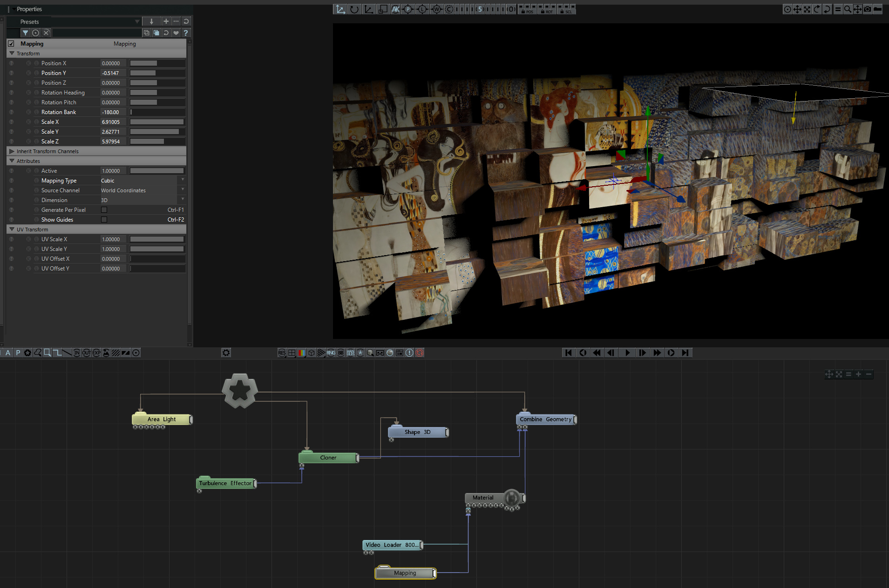
Task: Click the Play button
Action: pyautogui.click(x=627, y=353)
